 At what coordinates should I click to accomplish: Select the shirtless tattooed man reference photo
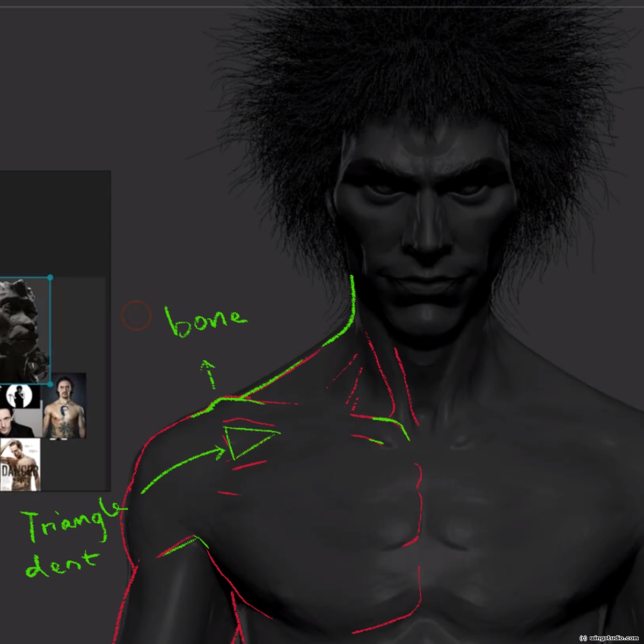pos(64,406)
